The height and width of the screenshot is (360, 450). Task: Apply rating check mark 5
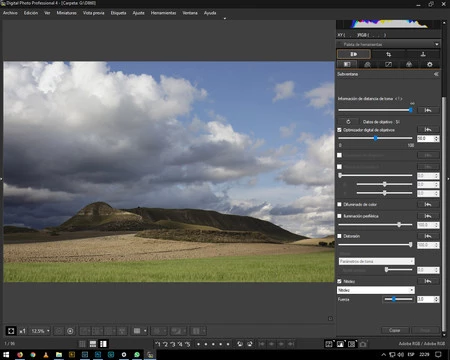click(x=187, y=344)
